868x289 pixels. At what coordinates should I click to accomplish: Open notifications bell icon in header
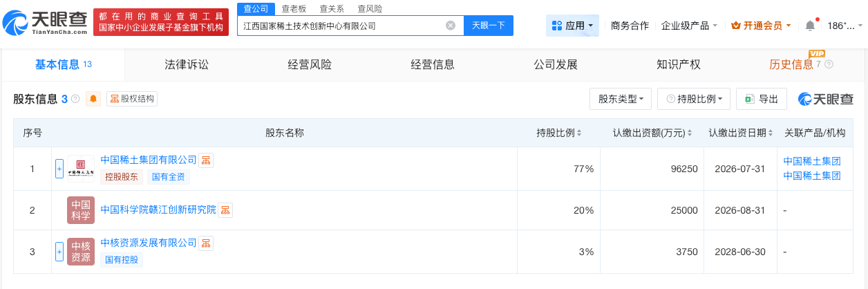pyautogui.click(x=810, y=26)
